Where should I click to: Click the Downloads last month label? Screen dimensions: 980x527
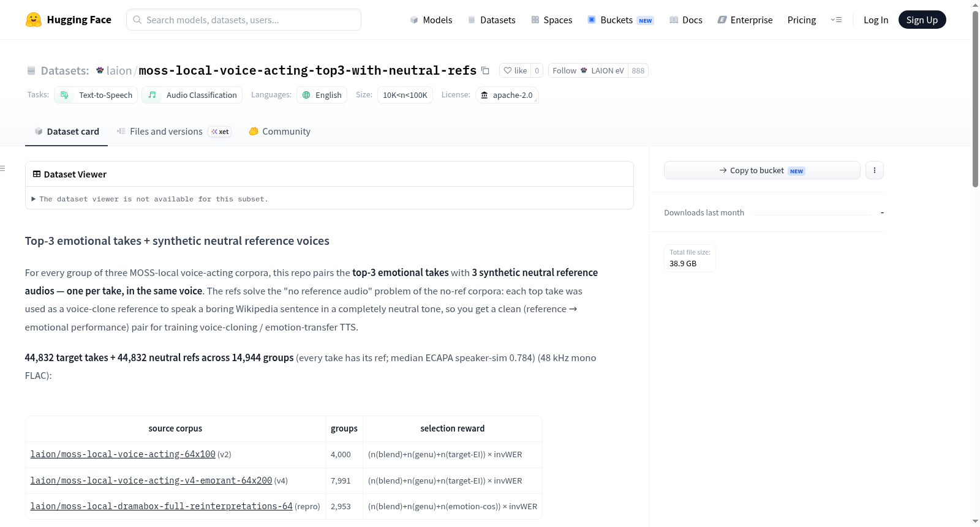coord(704,212)
